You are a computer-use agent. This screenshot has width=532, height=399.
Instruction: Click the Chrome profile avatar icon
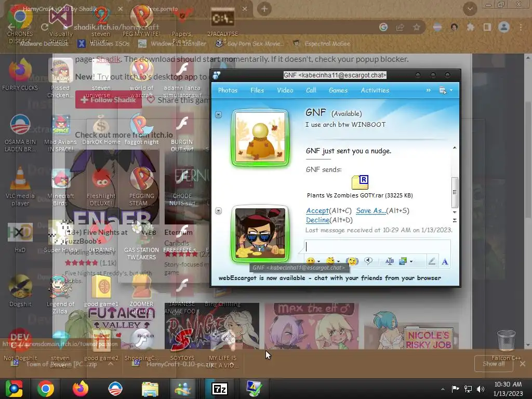click(504, 27)
